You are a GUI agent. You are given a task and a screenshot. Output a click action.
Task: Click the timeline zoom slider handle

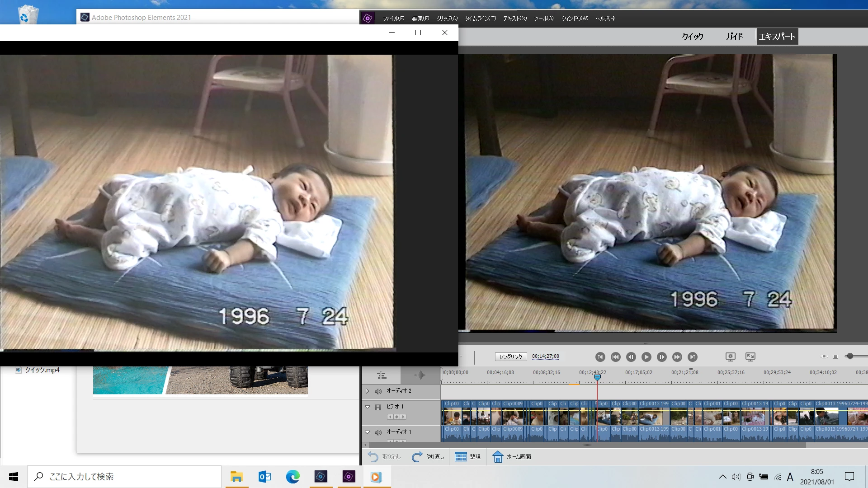tap(850, 357)
